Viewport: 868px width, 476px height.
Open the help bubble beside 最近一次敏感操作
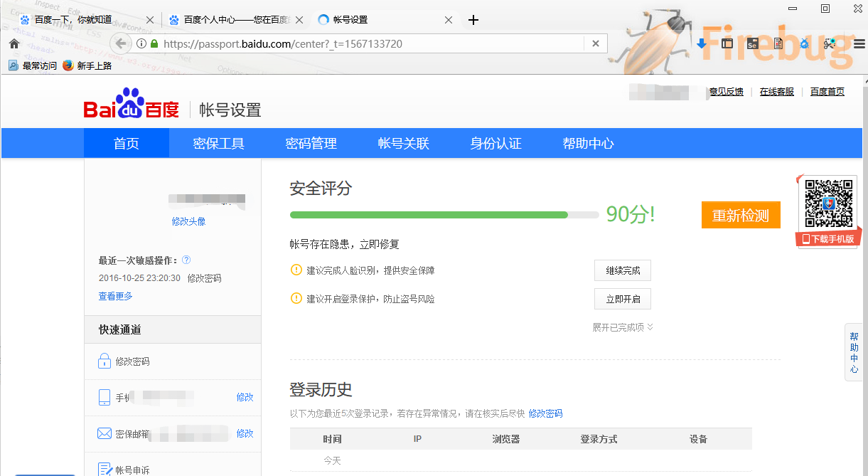click(186, 260)
